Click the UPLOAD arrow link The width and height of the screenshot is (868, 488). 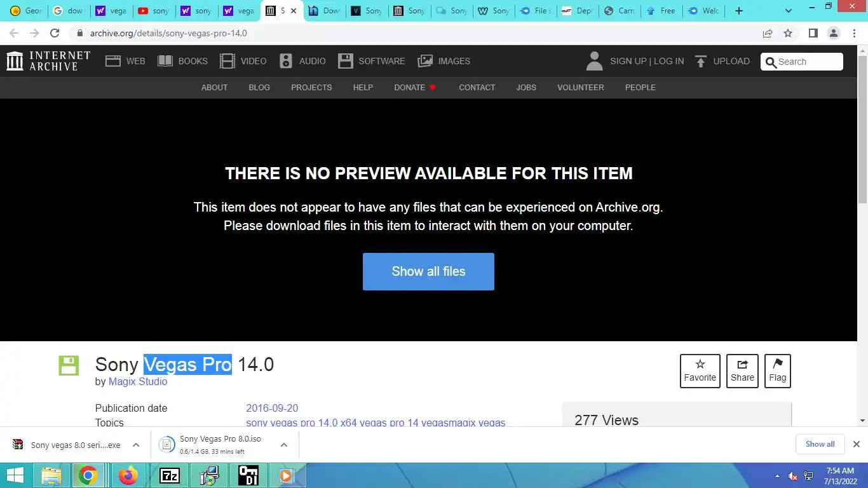click(722, 61)
